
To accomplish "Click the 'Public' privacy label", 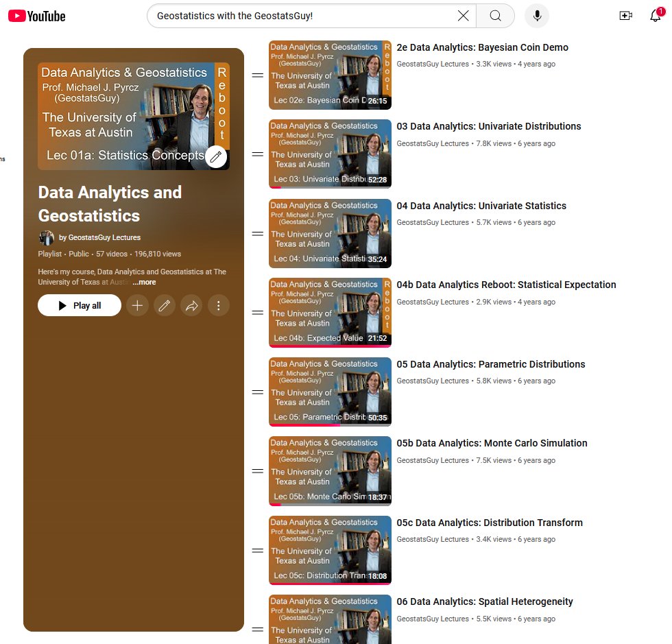I will point(79,254).
